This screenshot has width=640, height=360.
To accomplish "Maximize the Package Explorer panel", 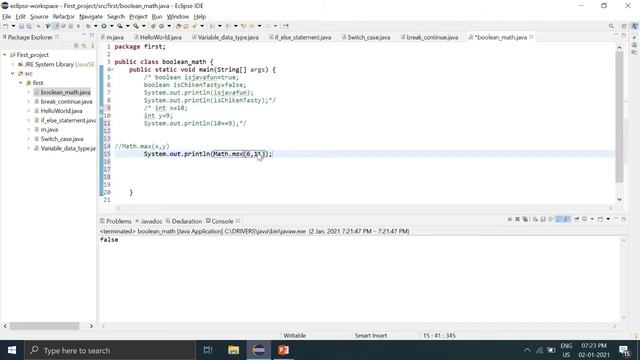I will pyautogui.click(x=92, y=36).
